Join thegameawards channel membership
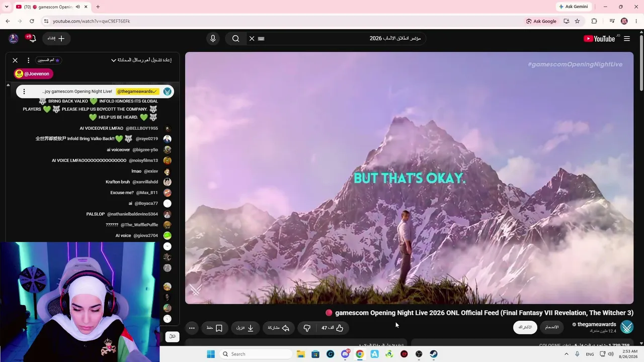The height and width of the screenshot is (362, 644). [552, 327]
